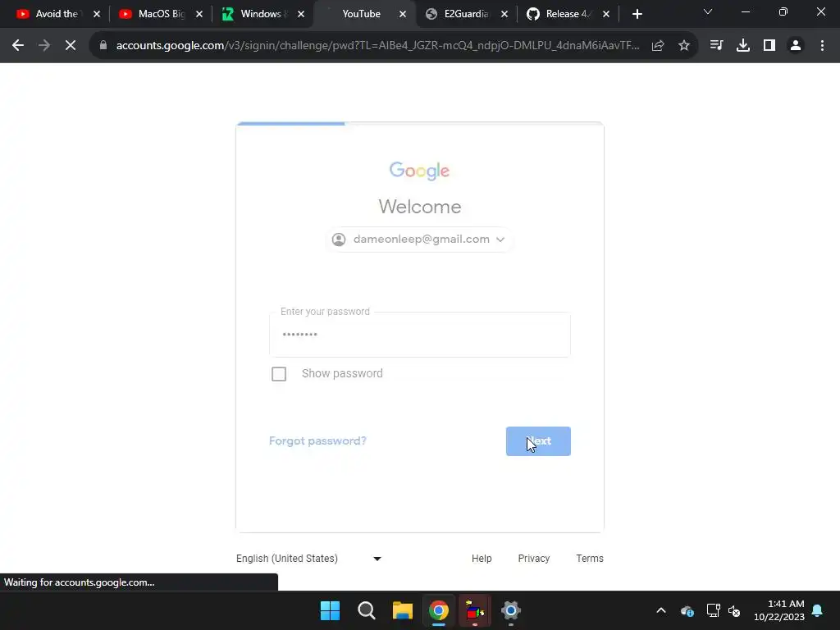The height and width of the screenshot is (630, 840).
Task: Close the E2Guardian tab
Action: (x=504, y=14)
